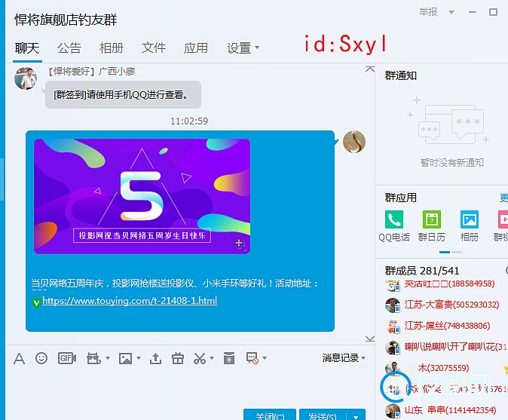Open the font style options (A icon)
The width and height of the screenshot is (508, 420).
tap(19, 358)
